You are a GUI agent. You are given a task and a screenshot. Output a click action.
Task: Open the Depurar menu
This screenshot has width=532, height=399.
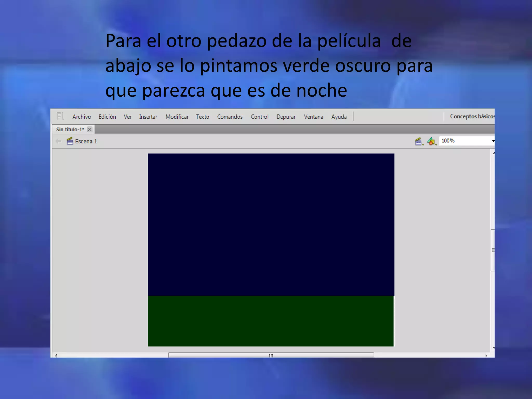click(x=286, y=117)
